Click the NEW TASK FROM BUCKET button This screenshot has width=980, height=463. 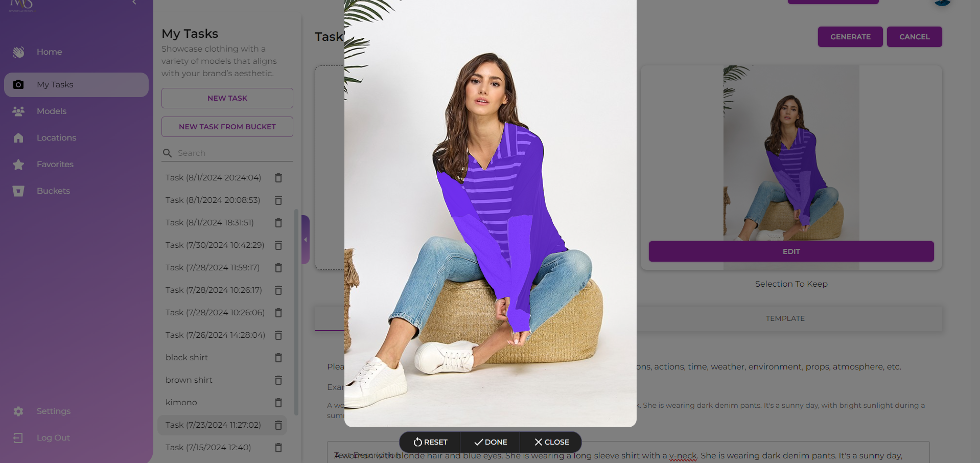coord(227,127)
